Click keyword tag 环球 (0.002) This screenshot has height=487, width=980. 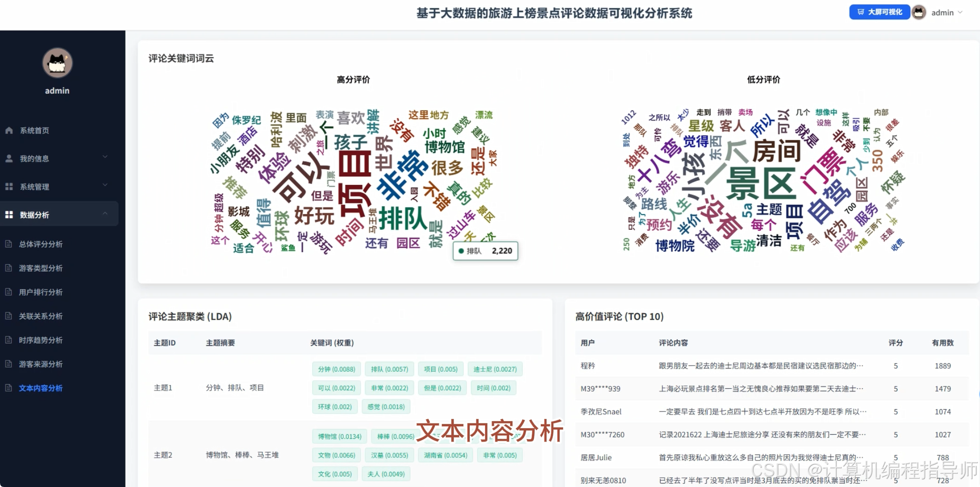click(x=335, y=407)
